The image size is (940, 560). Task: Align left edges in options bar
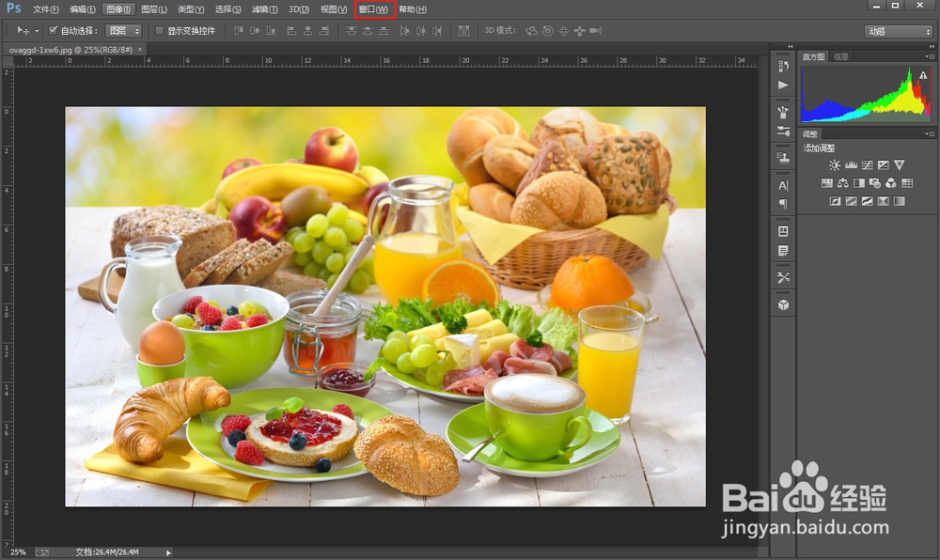(x=291, y=31)
